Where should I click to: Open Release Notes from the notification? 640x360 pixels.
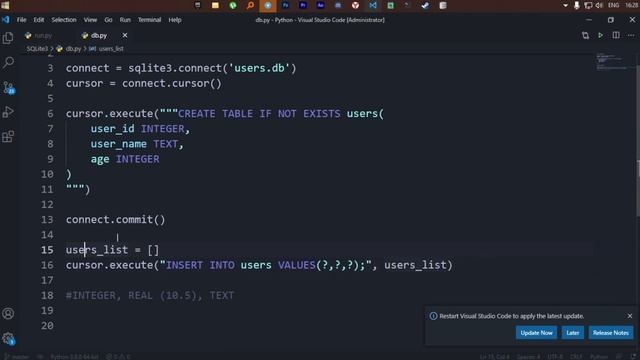point(611,333)
